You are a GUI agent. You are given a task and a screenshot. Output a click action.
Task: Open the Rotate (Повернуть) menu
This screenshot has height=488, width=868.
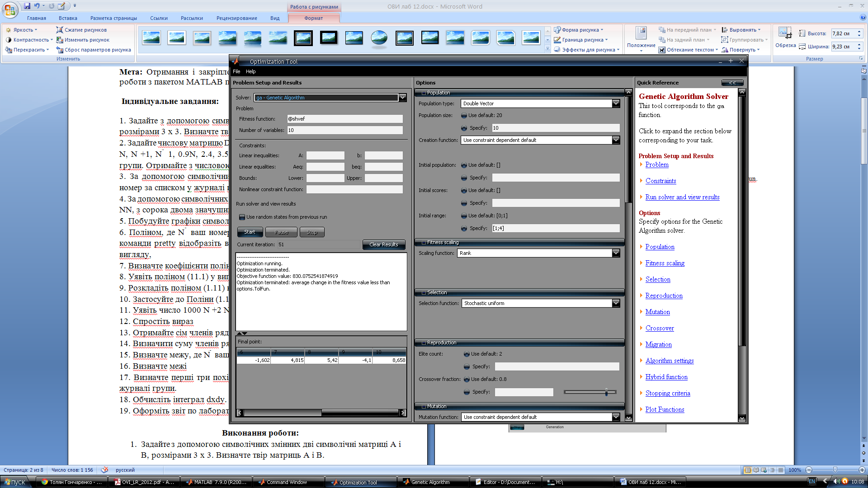[x=741, y=50]
